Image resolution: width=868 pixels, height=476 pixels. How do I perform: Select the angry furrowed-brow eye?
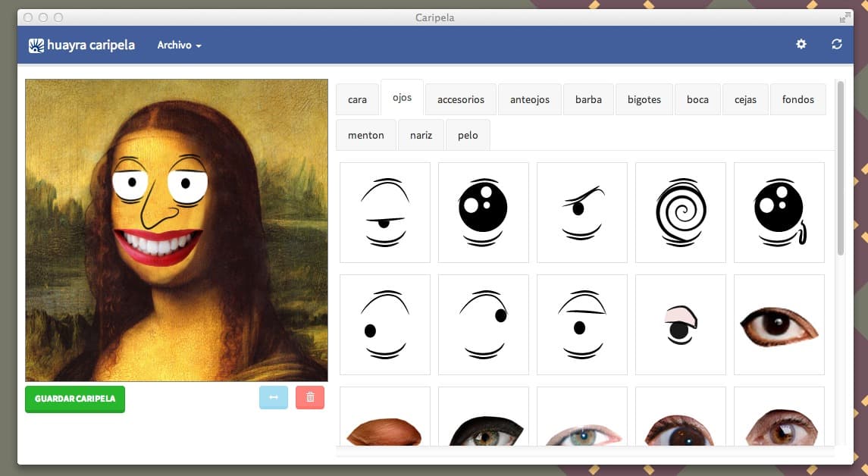[x=581, y=212]
